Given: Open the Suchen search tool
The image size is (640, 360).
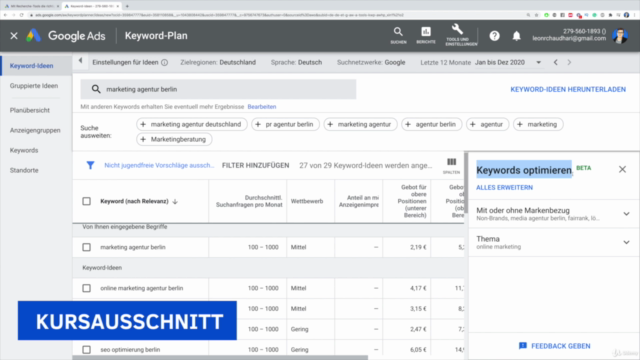Looking at the screenshot, I should click(x=398, y=36).
